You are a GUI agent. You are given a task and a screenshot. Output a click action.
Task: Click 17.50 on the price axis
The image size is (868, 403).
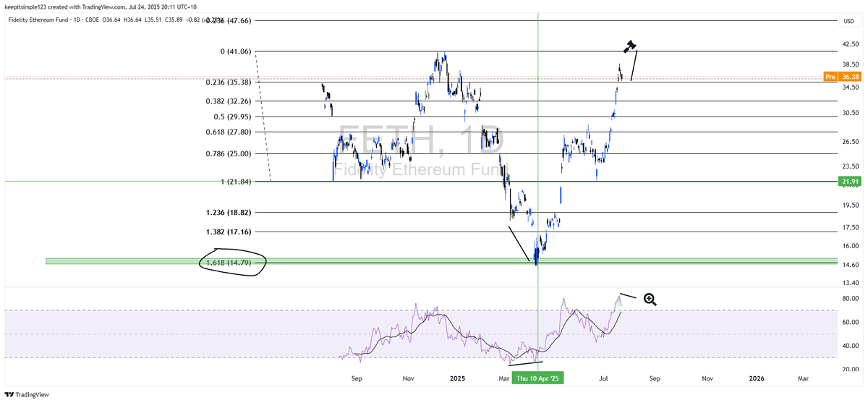850,227
